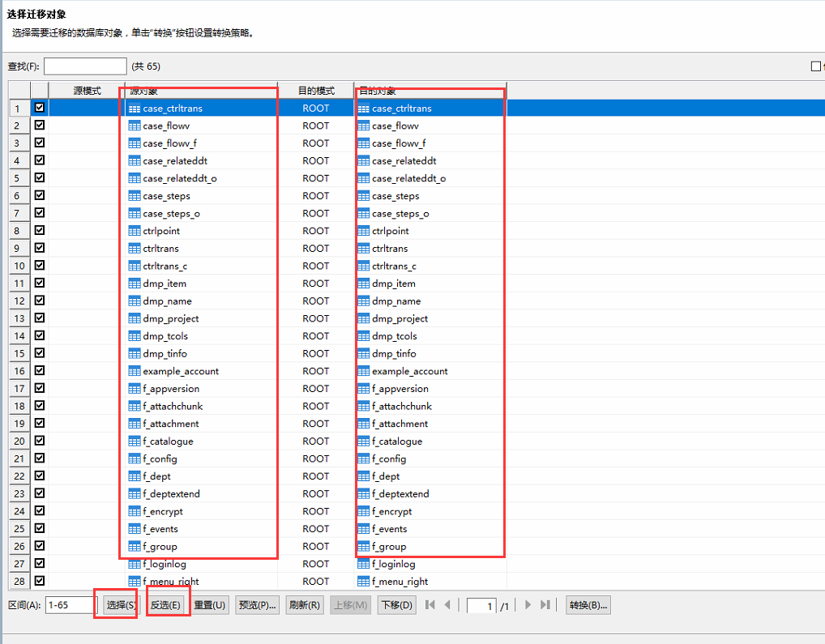Click table icon beside source object case_flowv
This screenshot has width=825, height=644.
point(135,126)
